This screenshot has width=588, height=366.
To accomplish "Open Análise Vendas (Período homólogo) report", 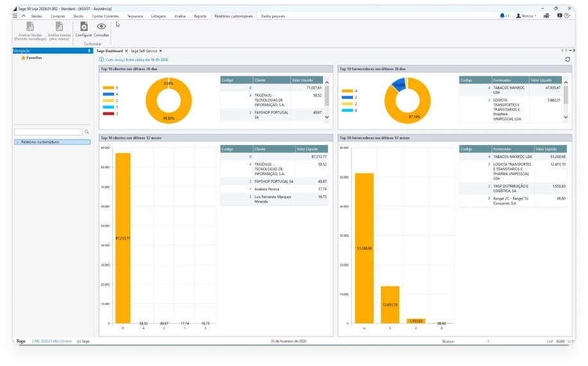I will (x=30, y=31).
